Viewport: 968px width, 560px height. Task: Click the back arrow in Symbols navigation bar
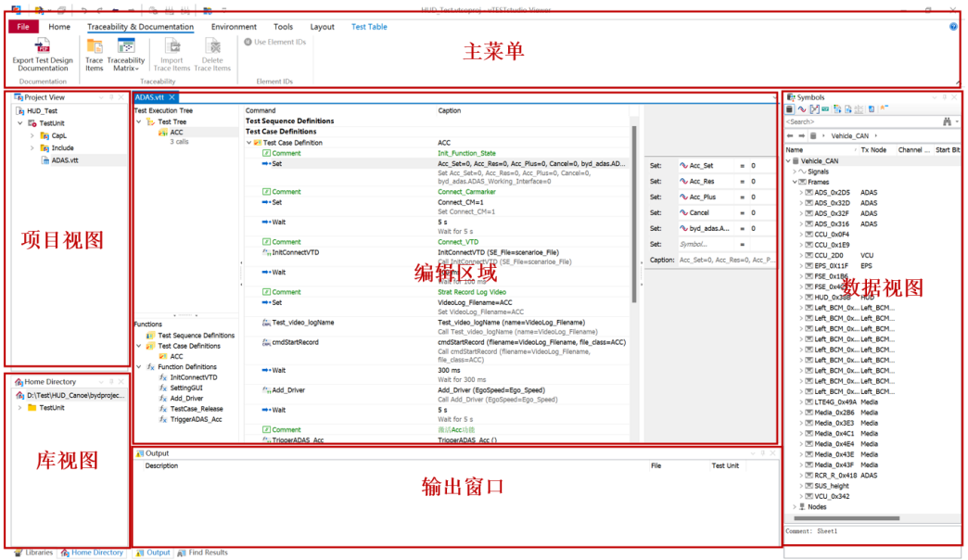(790, 135)
